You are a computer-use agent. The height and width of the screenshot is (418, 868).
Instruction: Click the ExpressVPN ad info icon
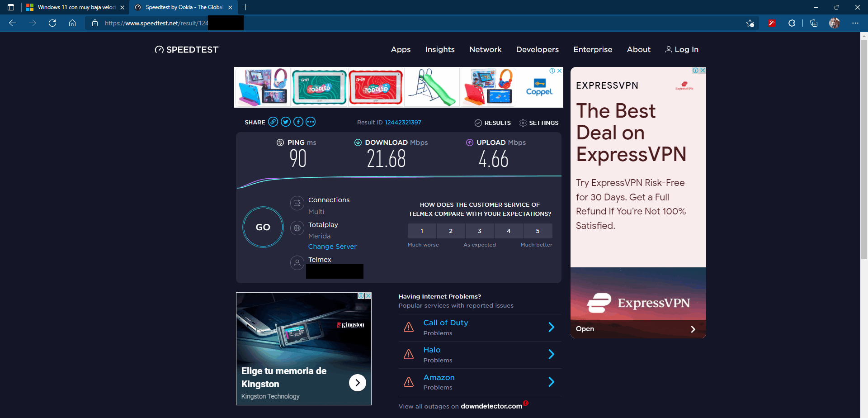(696, 71)
